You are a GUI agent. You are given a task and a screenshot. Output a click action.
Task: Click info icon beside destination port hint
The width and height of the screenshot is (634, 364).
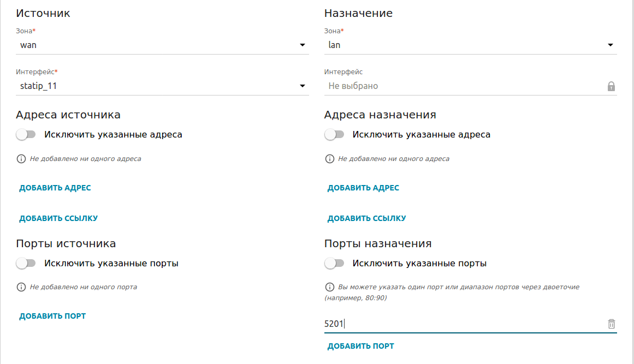[x=329, y=287]
